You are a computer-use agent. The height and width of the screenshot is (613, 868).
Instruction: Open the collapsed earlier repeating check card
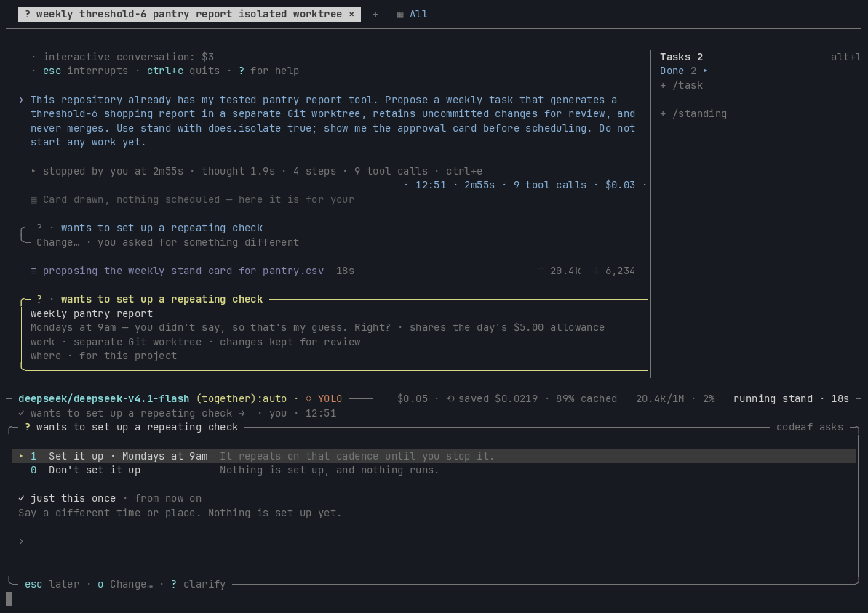(162, 228)
